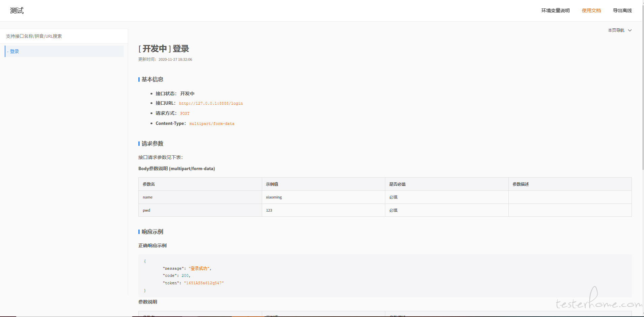Click the pwd parameter cell

click(x=200, y=210)
